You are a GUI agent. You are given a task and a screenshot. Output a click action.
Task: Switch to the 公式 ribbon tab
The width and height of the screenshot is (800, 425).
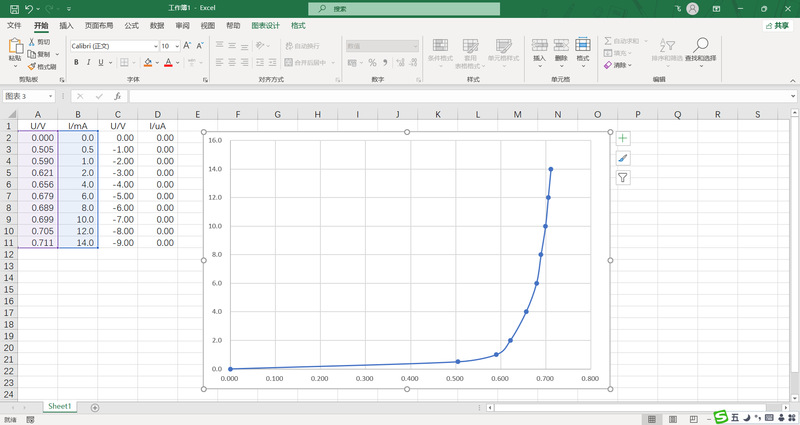tap(132, 26)
